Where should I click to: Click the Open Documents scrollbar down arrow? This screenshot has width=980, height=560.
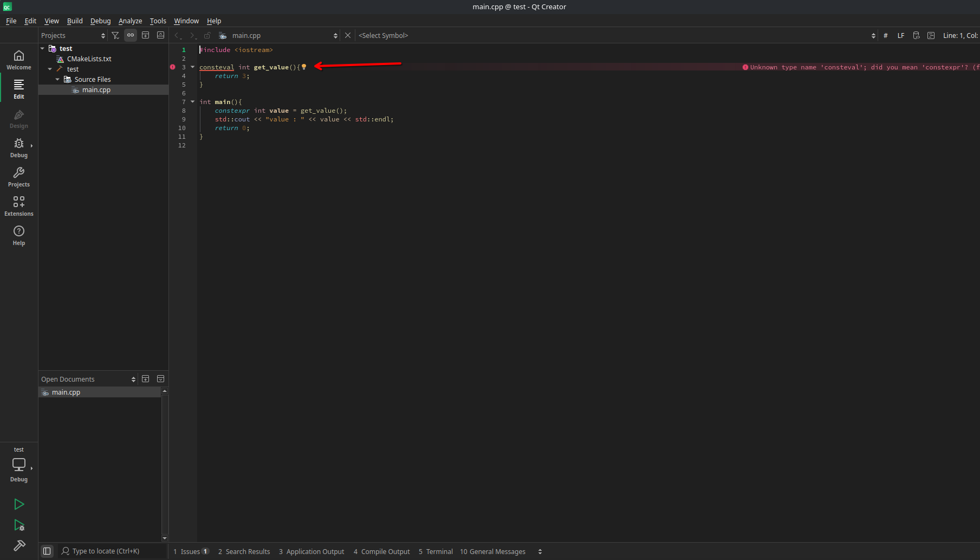165,538
